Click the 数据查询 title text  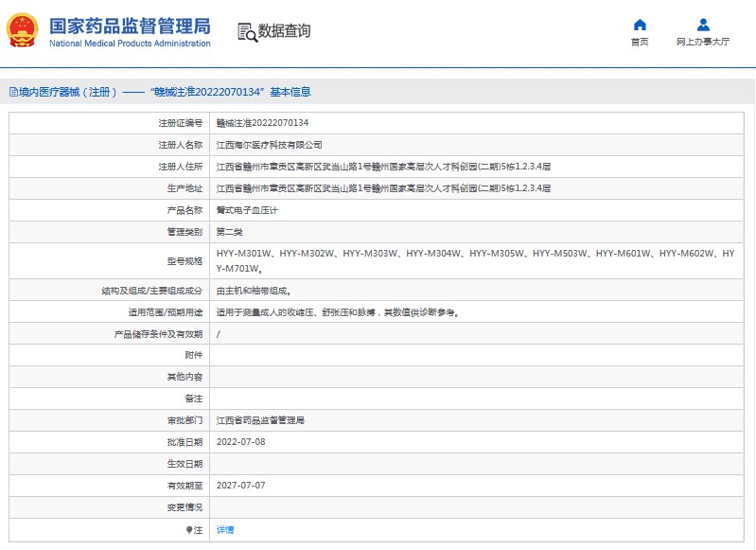[284, 31]
